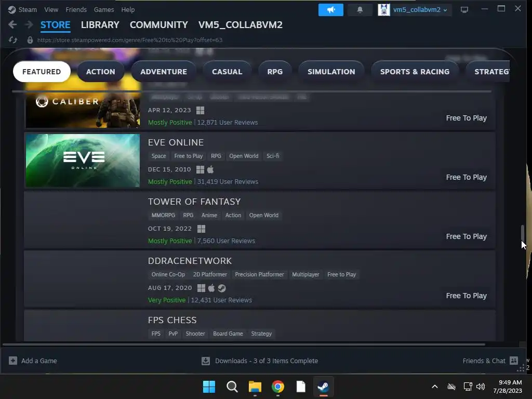Viewport: 532px width, 399px height.
Task: Select the CASUAL genre pill
Action: click(227, 72)
